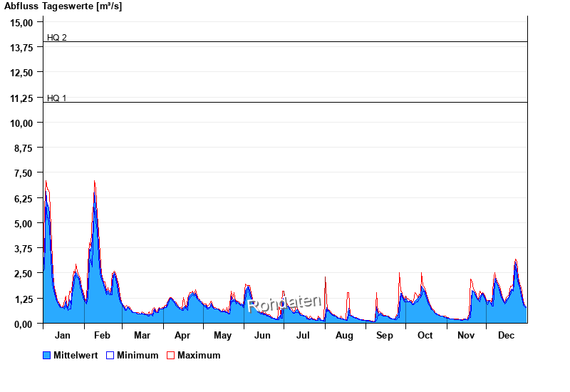Toggle the Minimum series legend label
570x392 pixels.
138,355
